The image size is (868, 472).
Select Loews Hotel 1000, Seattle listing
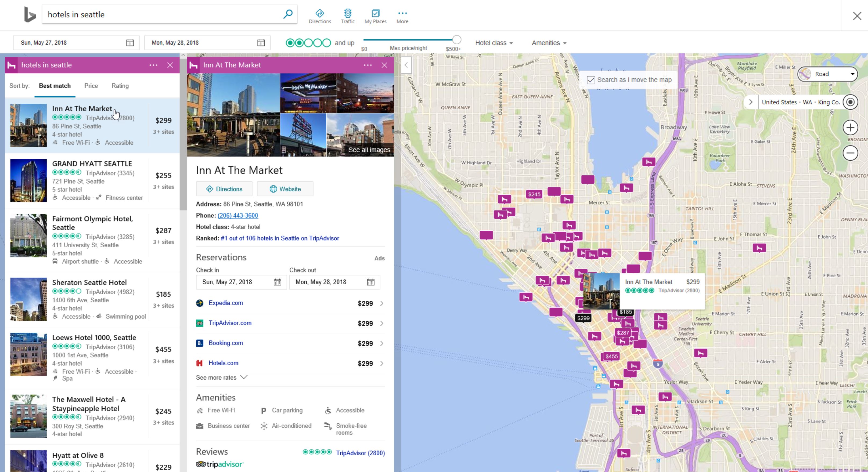(x=92, y=358)
